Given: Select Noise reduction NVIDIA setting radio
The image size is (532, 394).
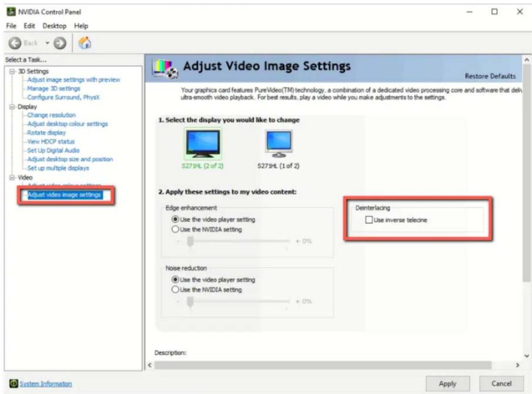Looking at the screenshot, I should pos(176,290).
